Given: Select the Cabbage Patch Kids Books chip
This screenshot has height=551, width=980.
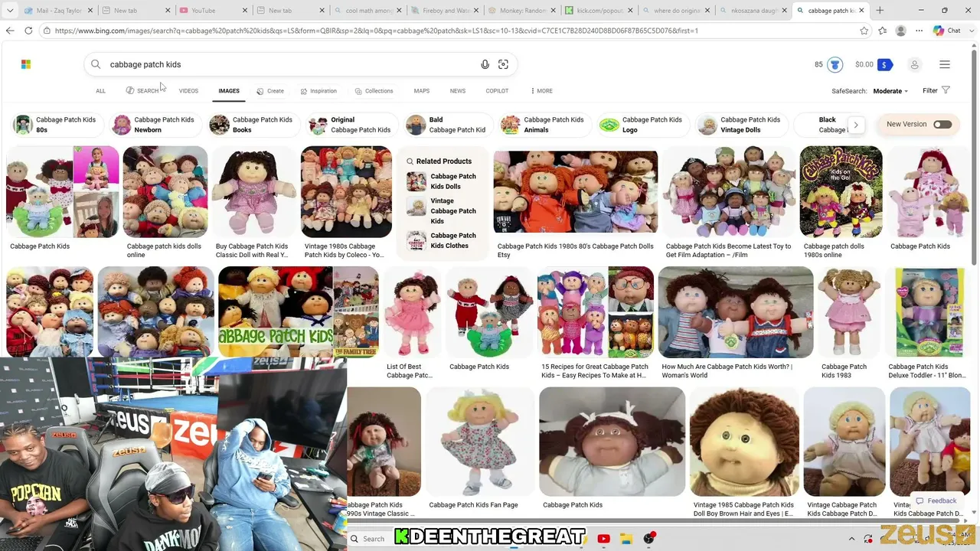Looking at the screenshot, I should coord(252,125).
